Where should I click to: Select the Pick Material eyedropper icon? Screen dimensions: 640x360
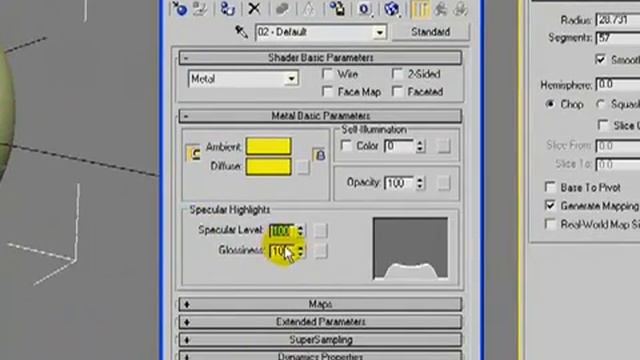pos(241,32)
